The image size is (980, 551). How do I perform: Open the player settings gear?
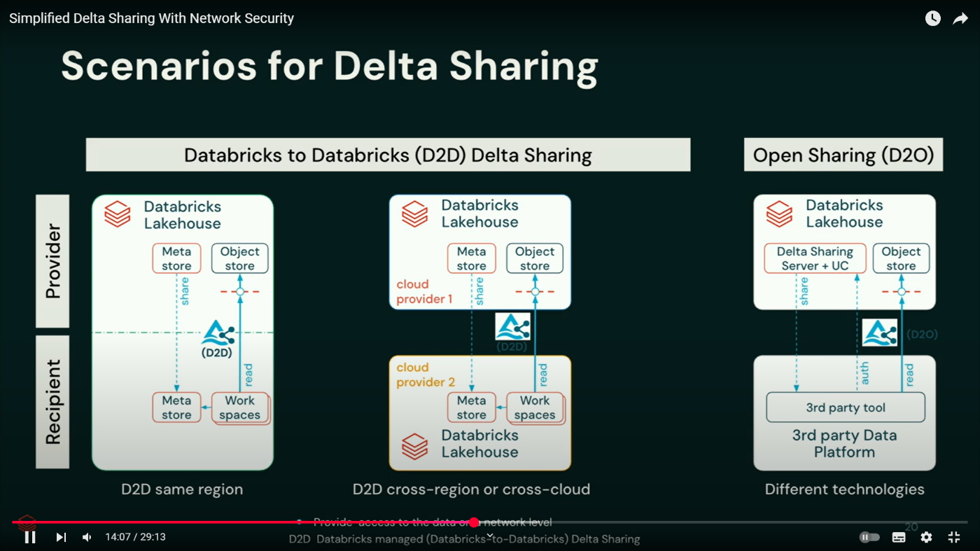coord(926,537)
